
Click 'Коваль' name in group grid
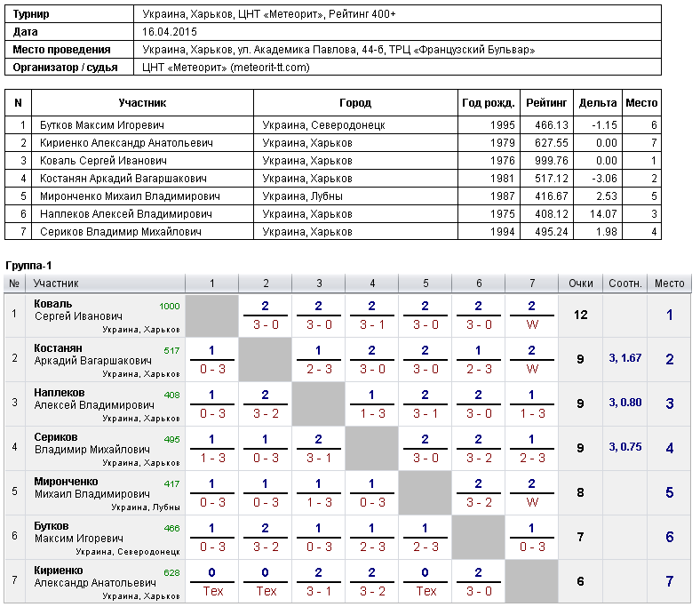[53, 304]
